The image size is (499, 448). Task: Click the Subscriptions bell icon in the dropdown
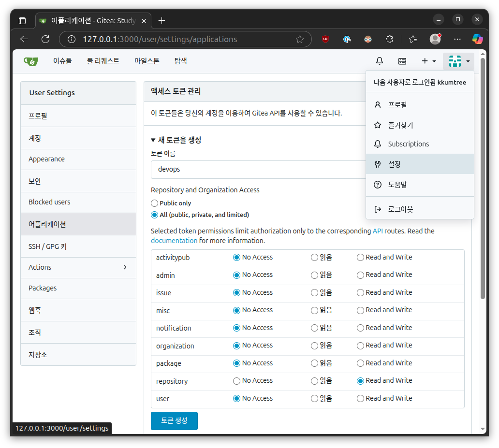(378, 144)
